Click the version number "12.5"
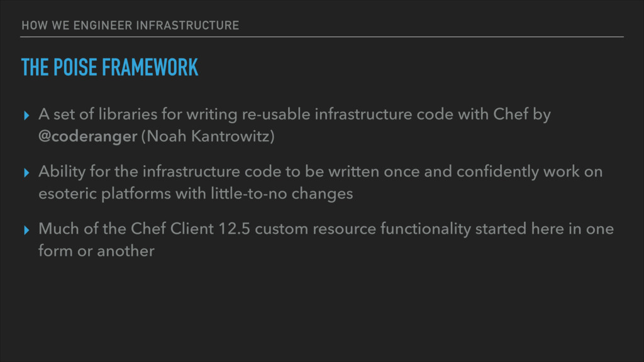Viewport: 644px width, 362px height. coord(234,229)
